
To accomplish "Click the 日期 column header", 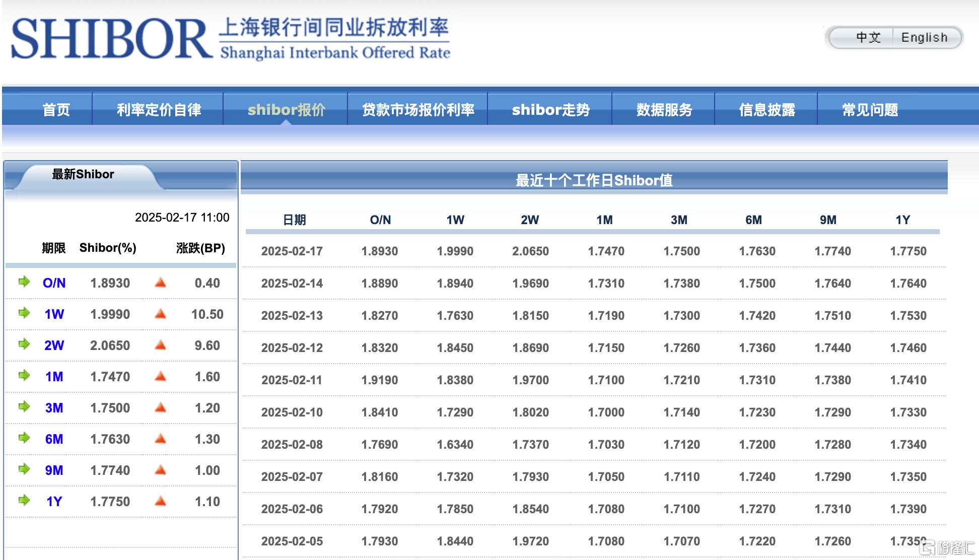I will (295, 220).
